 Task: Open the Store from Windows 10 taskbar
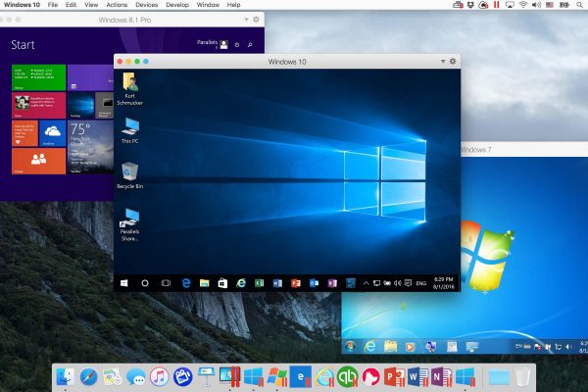click(222, 283)
